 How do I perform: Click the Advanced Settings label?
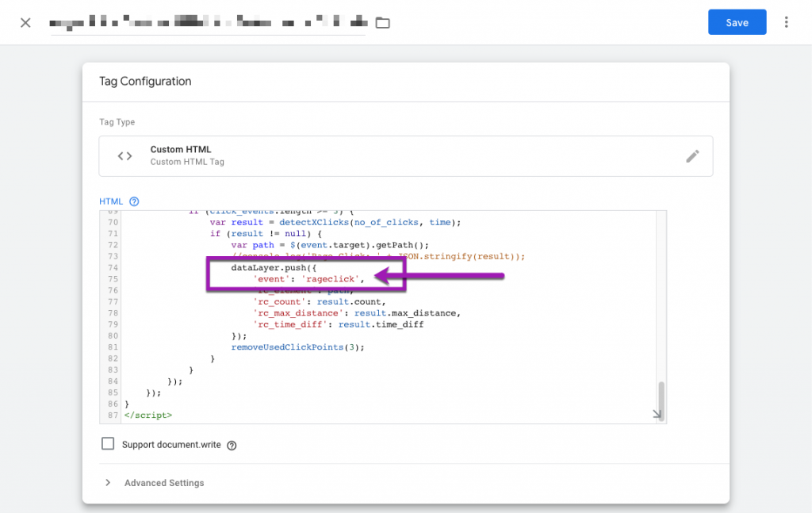(164, 482)
